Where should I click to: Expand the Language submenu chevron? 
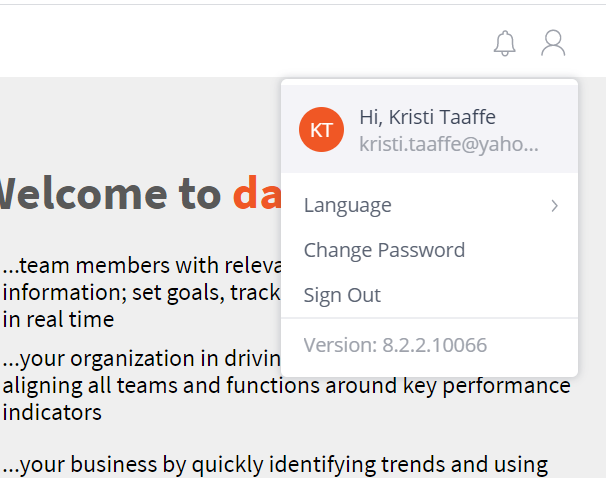(555, 206)
